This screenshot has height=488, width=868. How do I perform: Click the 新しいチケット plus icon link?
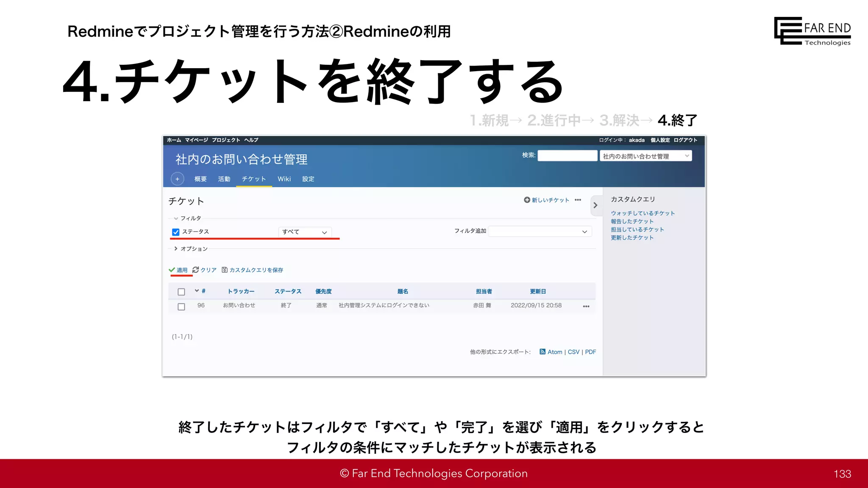coord(546,200)
